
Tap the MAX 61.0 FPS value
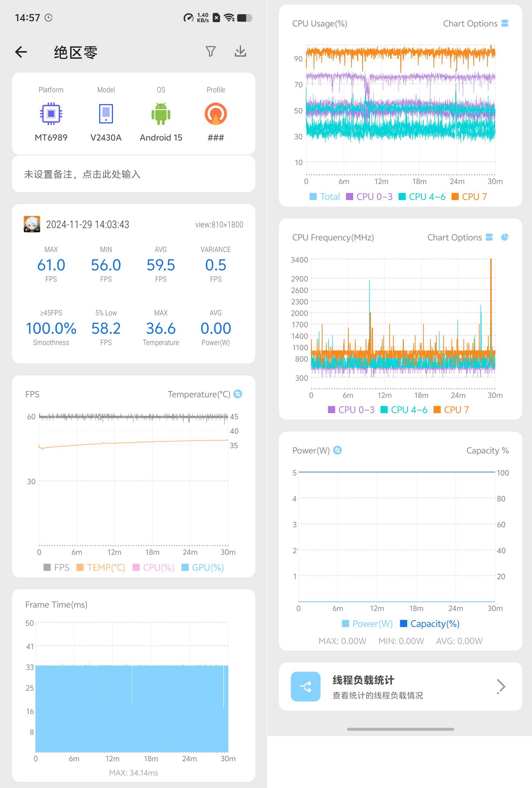click(51, 265)
